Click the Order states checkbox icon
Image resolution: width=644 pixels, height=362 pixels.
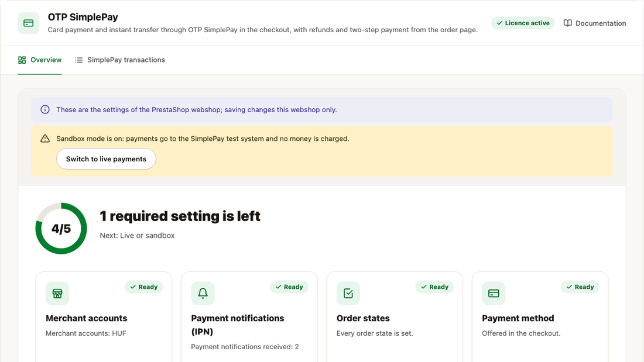(x=348, y=294)
